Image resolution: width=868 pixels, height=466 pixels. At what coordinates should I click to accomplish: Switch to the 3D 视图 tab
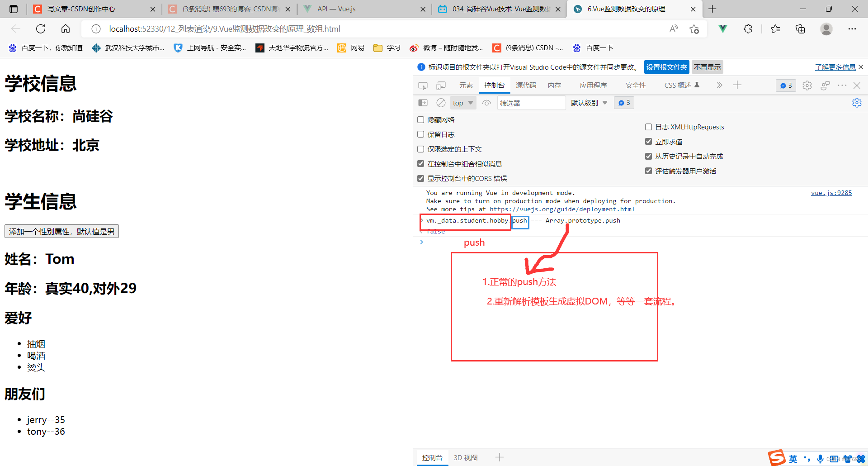tap(466, 457)
